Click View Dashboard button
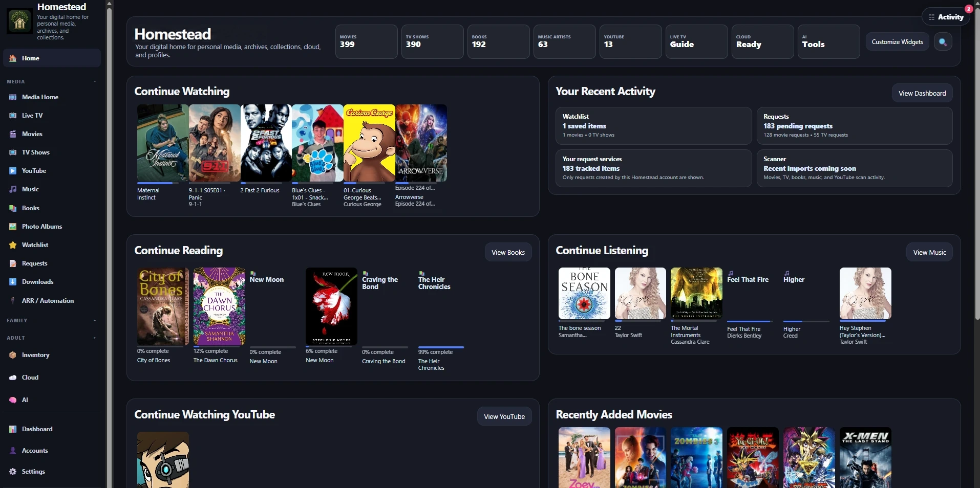The image size is (980, 488). 922,93
